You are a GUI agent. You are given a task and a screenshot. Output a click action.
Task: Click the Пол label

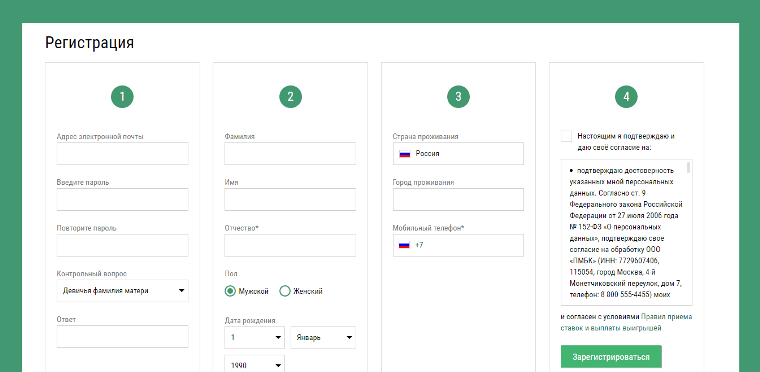point(231,274)
